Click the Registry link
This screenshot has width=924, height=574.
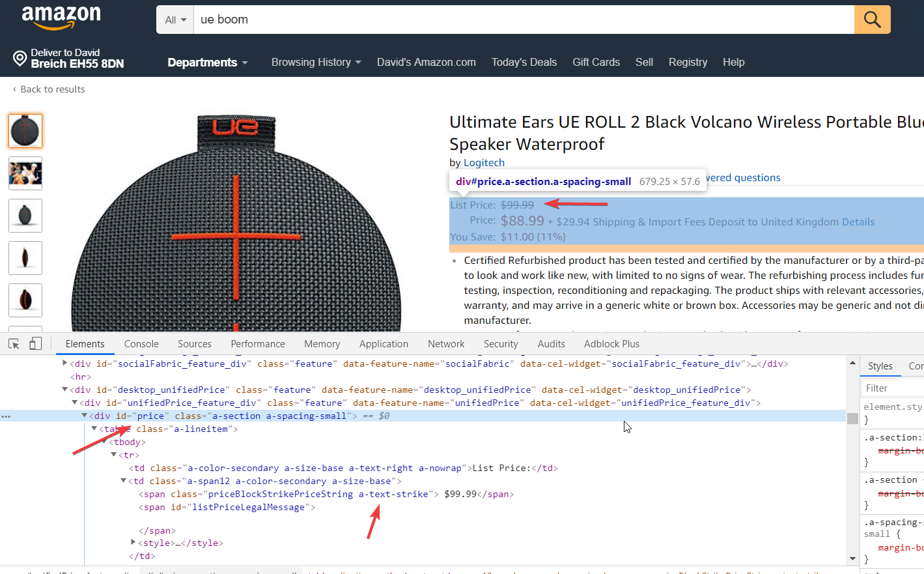point(688,63)
